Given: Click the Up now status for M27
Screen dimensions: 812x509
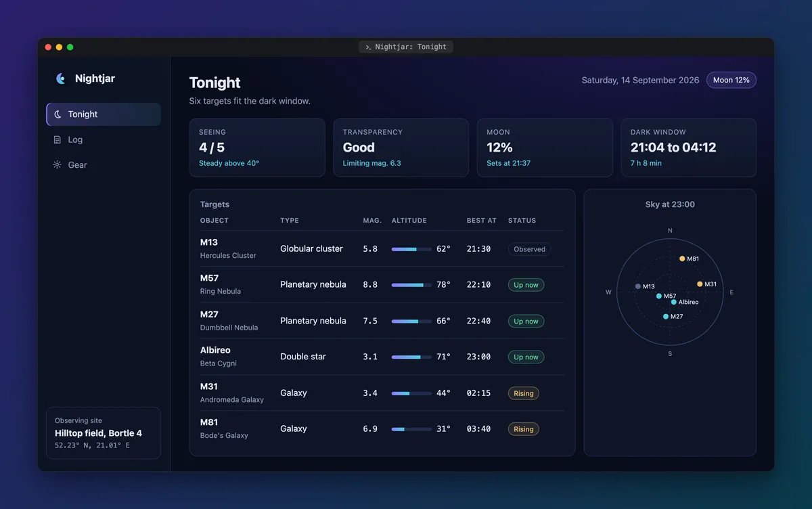Looking at the screenshot, I should (526, 321).
